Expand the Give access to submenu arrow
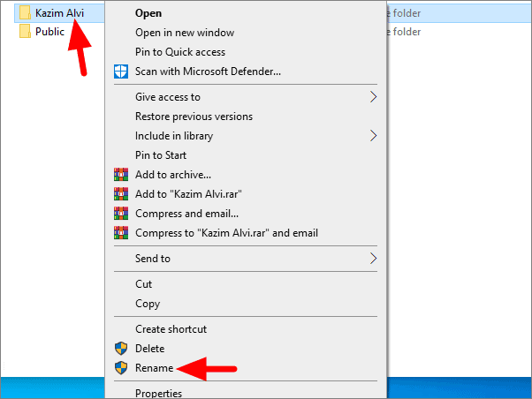 click(x=373, y=97)
